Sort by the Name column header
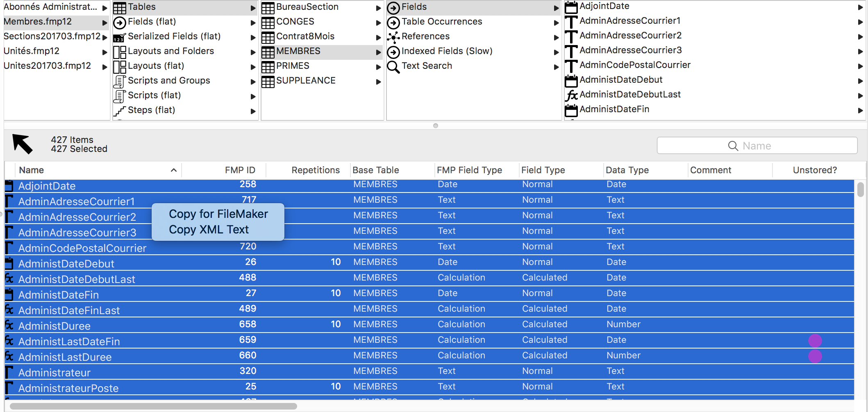The width and height of the screenshot is (868, 412). pos(98,170)
